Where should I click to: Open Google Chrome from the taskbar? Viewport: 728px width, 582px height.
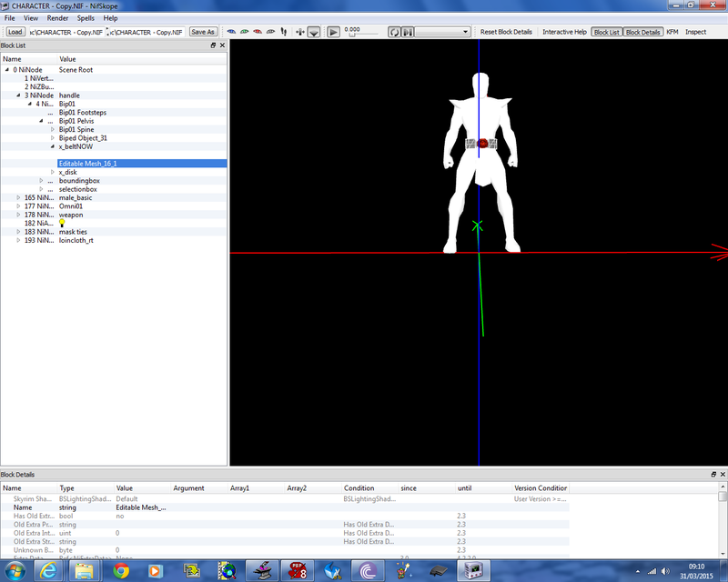click(121, 570)
